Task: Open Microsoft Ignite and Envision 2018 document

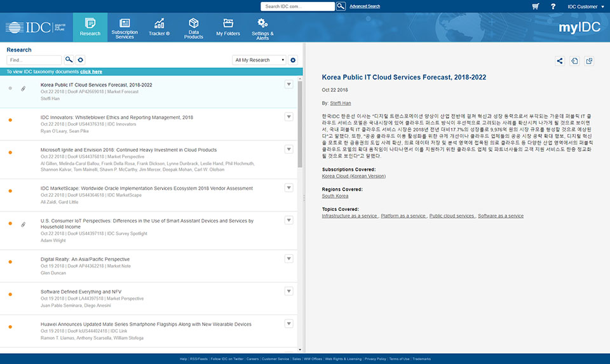Action: coord(128,150)
